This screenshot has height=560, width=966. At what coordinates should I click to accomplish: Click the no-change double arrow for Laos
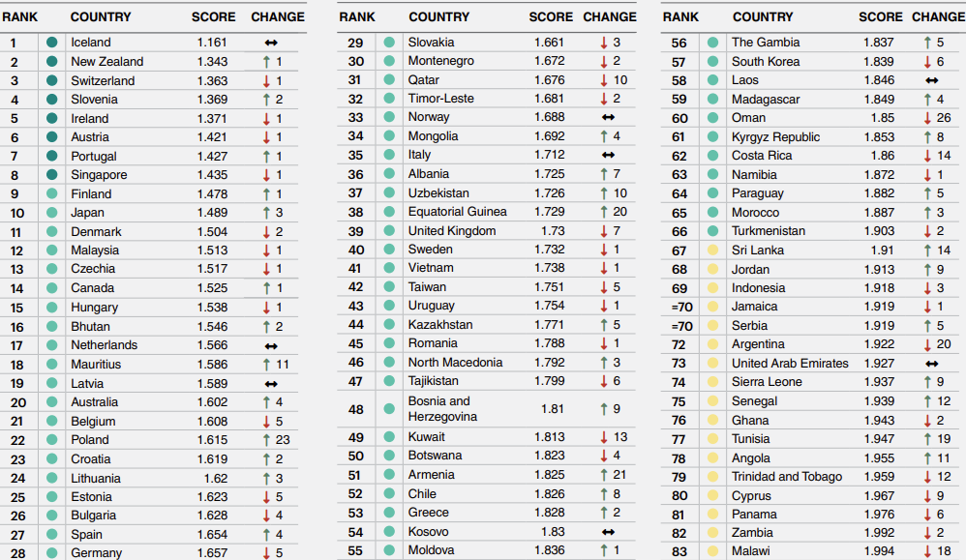click(x=931, y=80)
